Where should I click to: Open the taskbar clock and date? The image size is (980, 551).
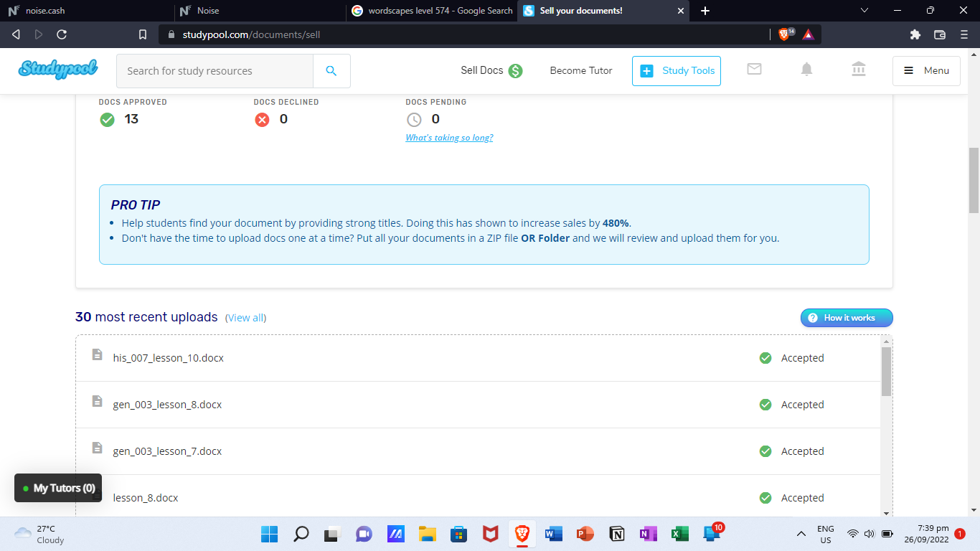928,534
